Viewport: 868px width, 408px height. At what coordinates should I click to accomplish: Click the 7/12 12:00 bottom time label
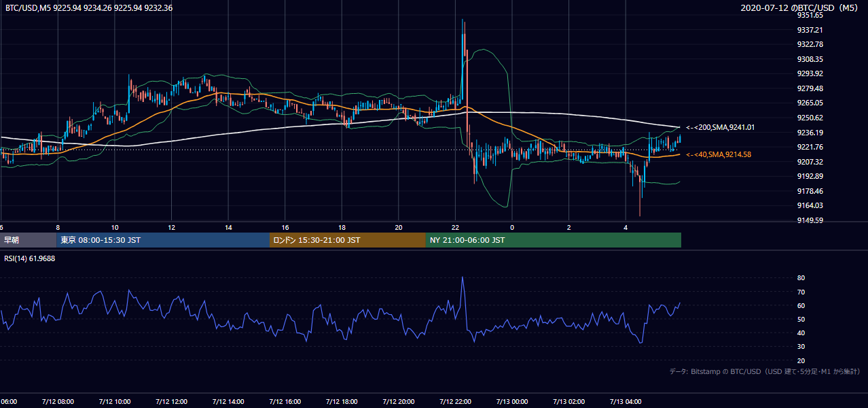tap(172, 402)
